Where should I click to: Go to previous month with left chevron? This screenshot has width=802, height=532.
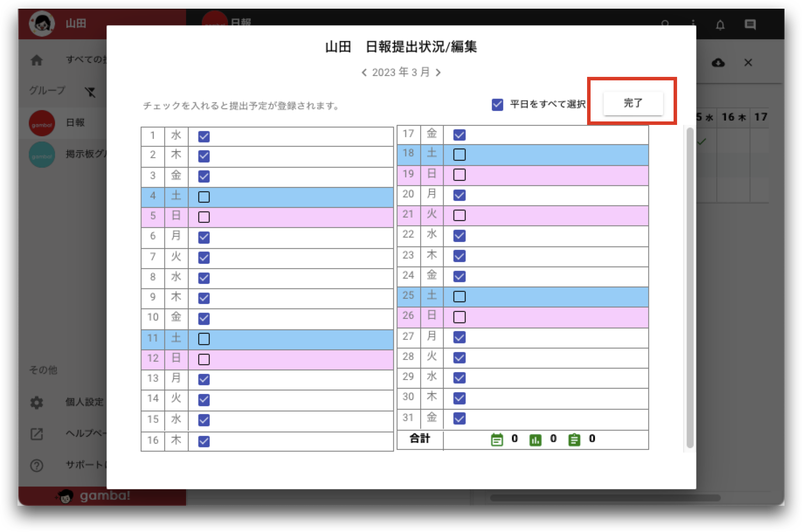tap(364, 73)
